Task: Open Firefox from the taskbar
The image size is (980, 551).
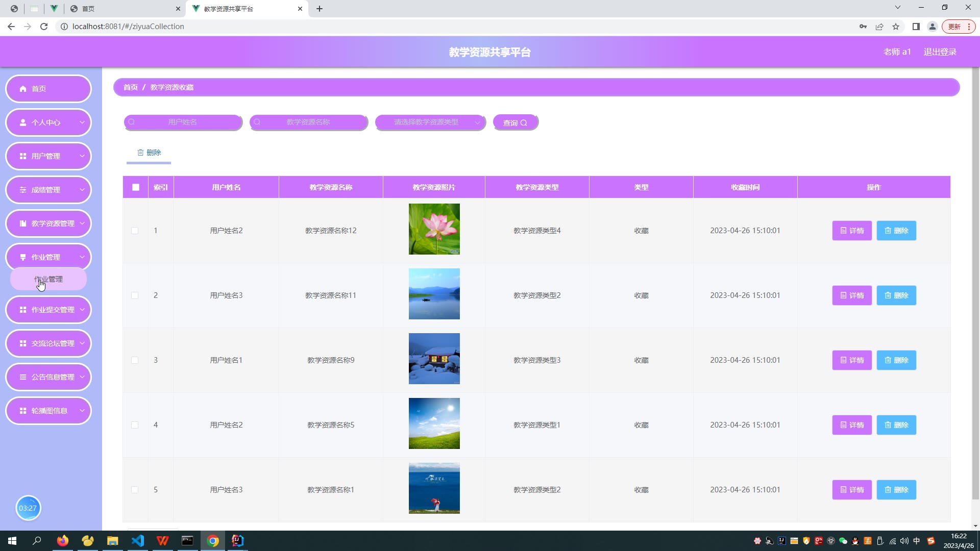Action: (63, 541)
